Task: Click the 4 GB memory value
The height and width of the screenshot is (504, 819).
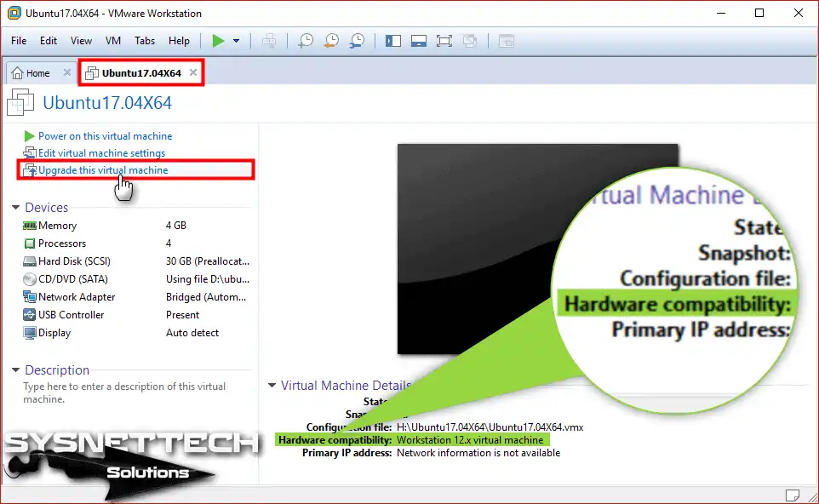Action: [176, 226]
